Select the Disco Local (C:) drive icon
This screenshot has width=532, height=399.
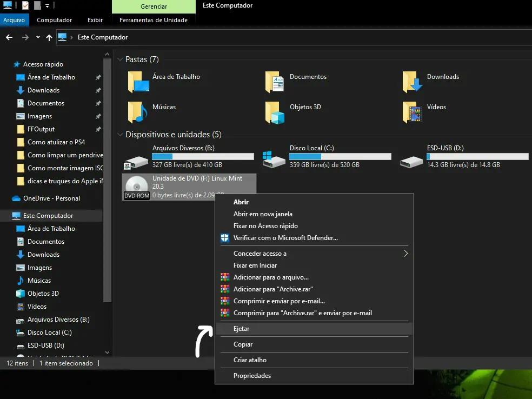[274, 160]
